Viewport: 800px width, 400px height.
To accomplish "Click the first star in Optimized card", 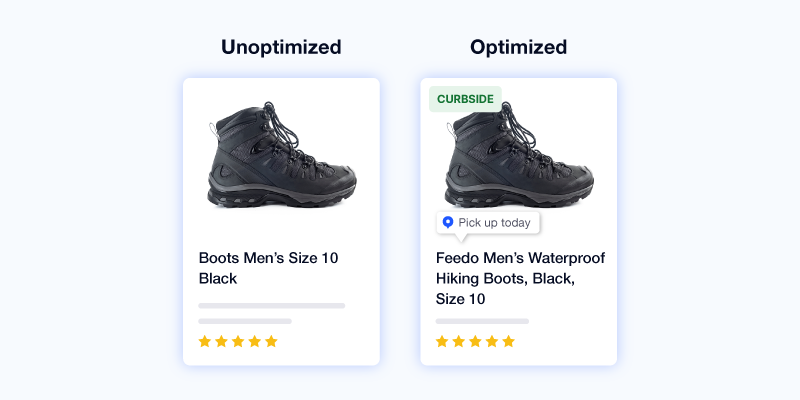I will (x=442, y=341).
